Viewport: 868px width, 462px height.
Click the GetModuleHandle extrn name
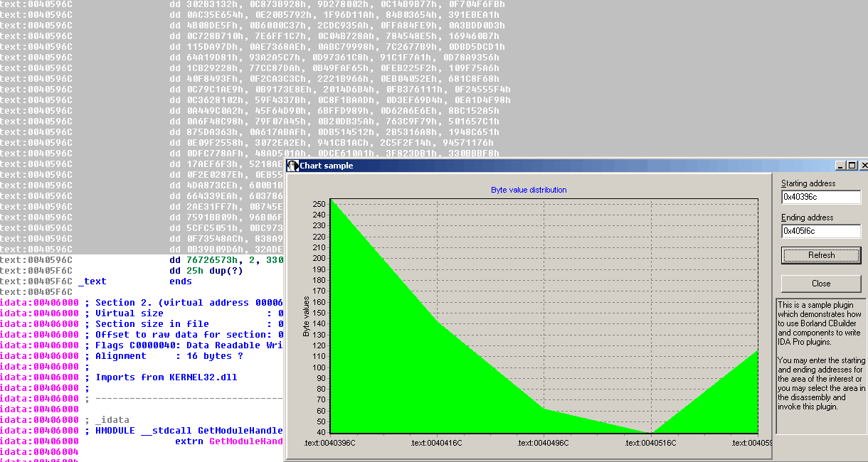pyautogui.click(x=245, y=441)
